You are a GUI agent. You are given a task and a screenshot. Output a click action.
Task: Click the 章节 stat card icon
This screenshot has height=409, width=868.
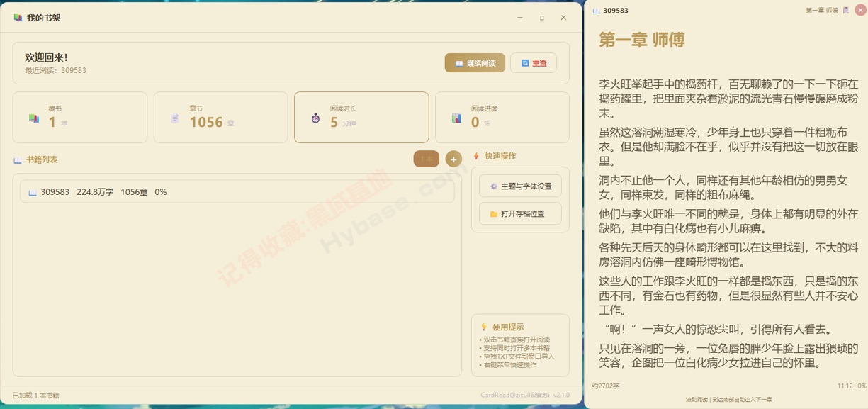[x=175, y=118]
